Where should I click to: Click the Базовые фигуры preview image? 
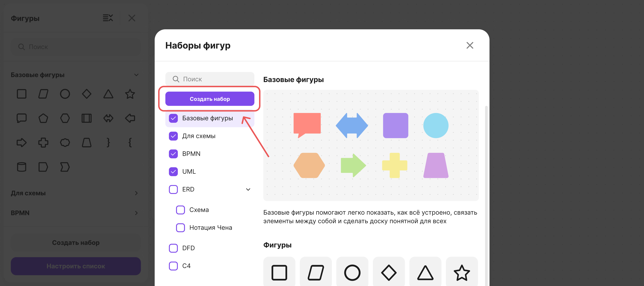point(371,145)
